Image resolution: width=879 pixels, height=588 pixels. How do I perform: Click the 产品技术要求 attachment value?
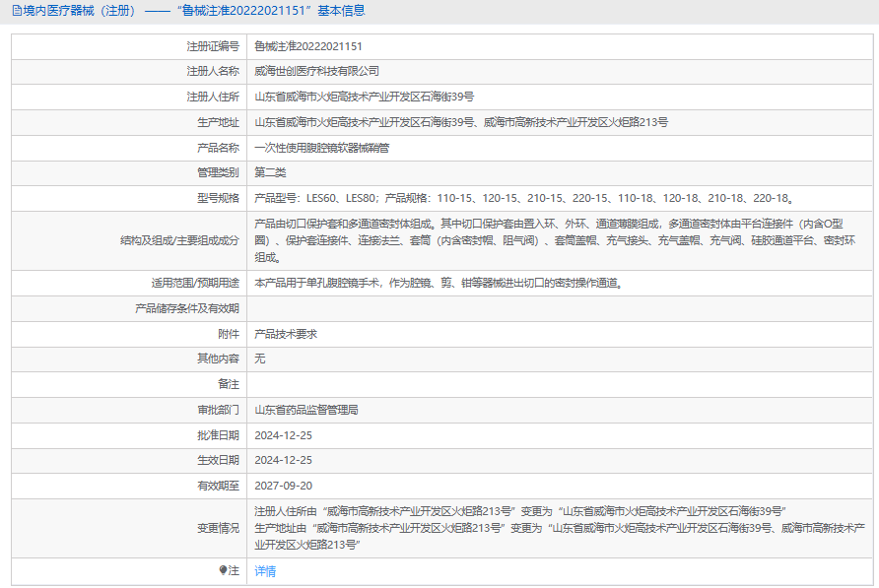[286, 334]
